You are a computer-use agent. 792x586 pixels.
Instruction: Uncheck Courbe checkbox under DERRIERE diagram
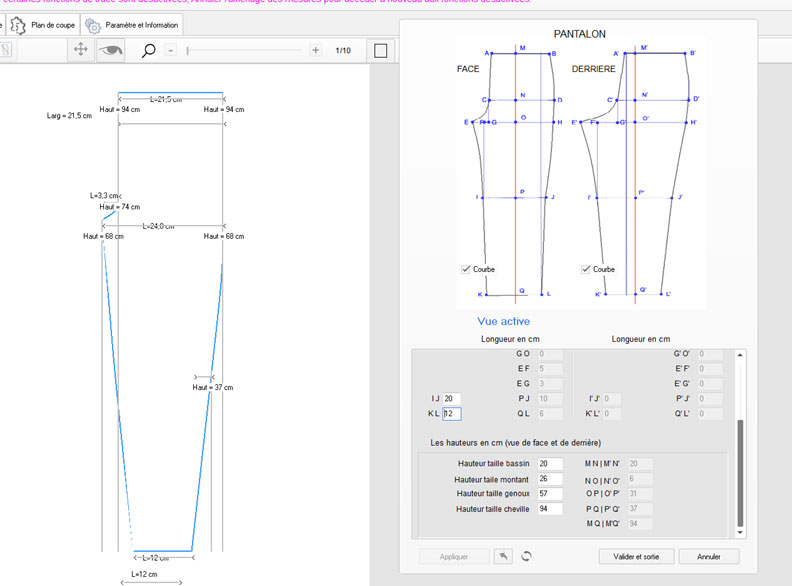coord(587,270)
